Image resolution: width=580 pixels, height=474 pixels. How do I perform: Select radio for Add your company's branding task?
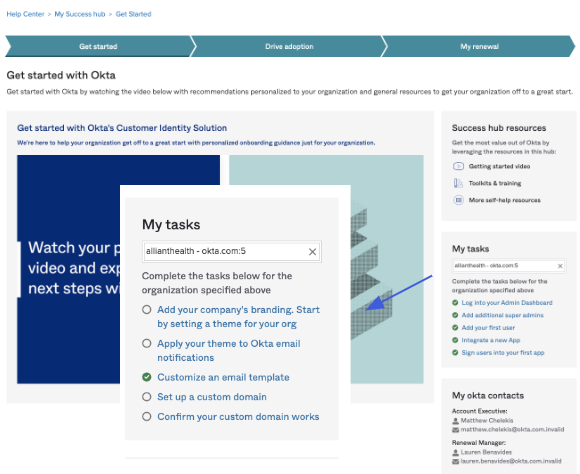coord(147,309)
